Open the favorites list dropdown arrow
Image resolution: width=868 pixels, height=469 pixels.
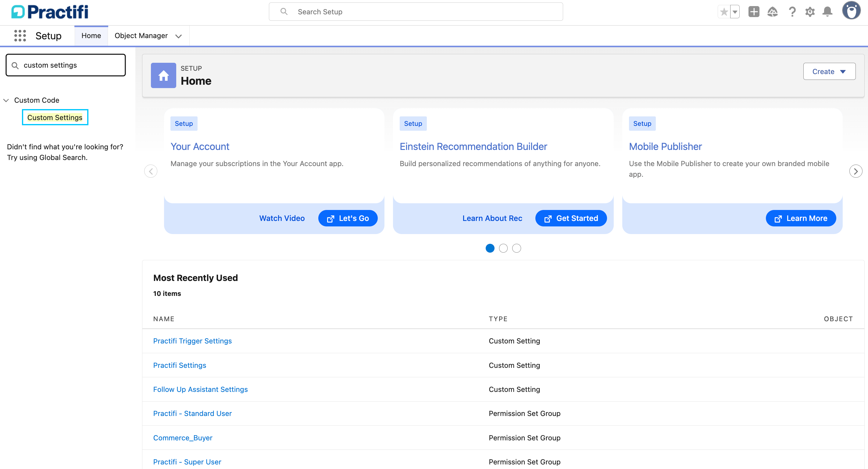pyautogui.click(x=735, y=12)
